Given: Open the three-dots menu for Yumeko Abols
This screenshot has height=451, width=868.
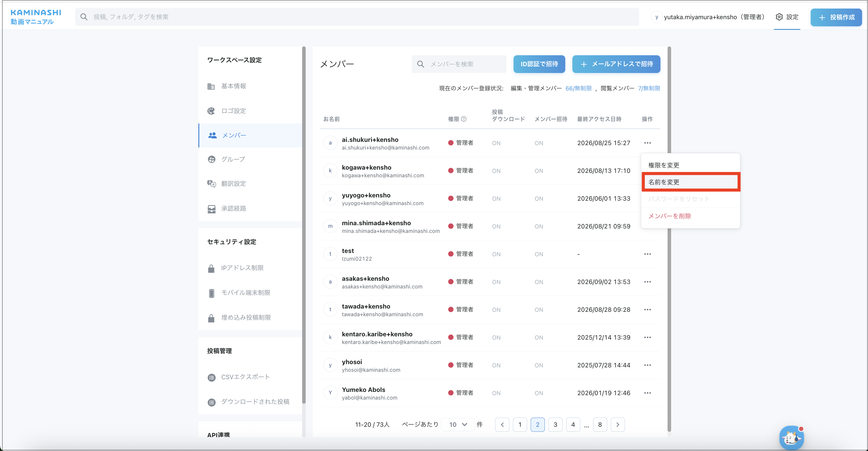Looking at the screenshot, I should 647,393.
